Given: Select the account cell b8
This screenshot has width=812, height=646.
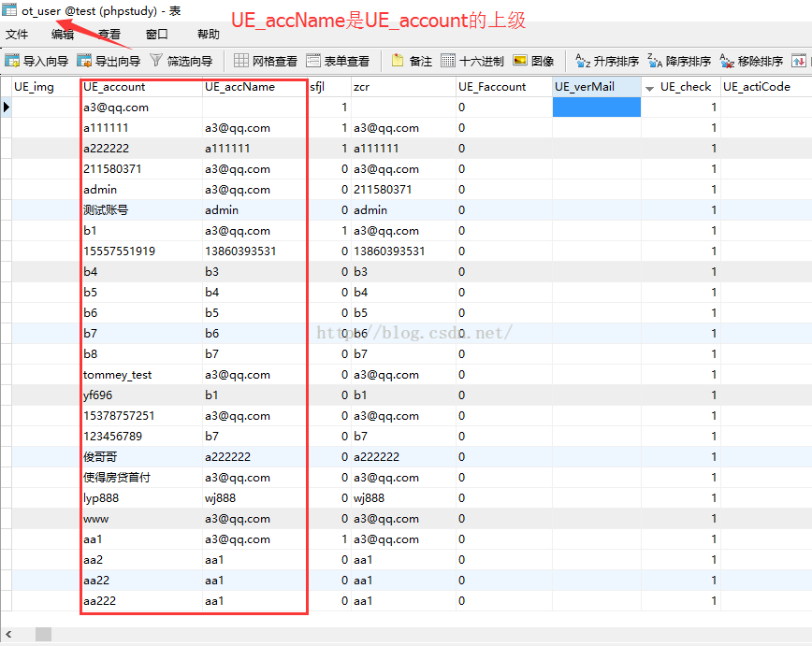Looking at the screenshot, I should coord(141,354).
